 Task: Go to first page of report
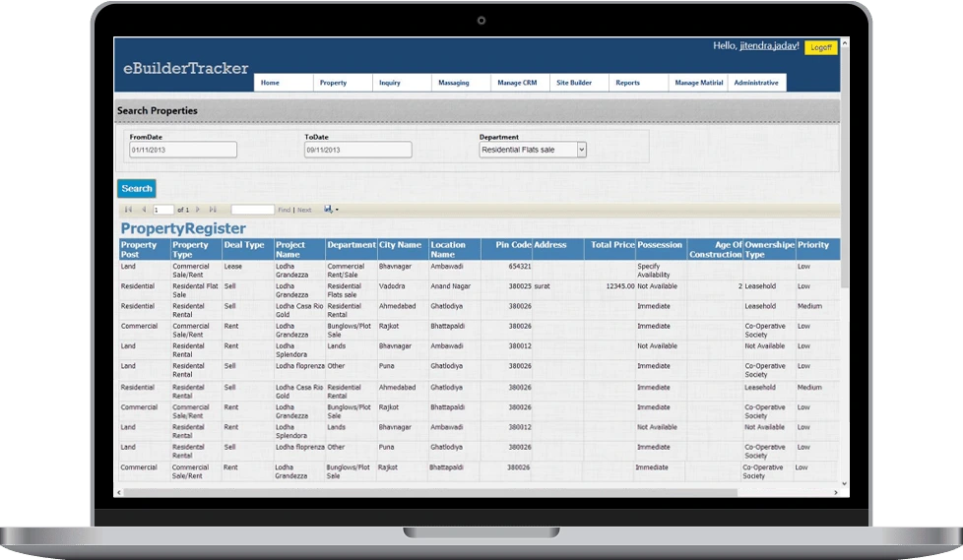tap(128, 210)
